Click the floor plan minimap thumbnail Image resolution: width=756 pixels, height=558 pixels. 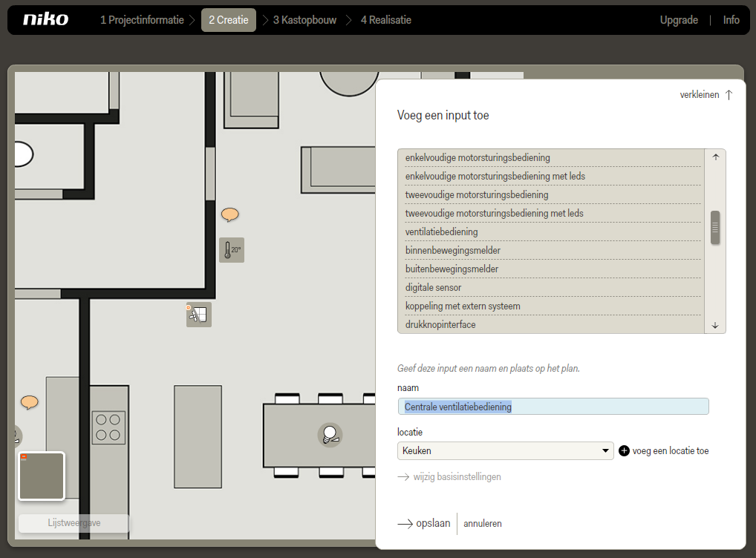pyautogui.click(x=42, y=476)
